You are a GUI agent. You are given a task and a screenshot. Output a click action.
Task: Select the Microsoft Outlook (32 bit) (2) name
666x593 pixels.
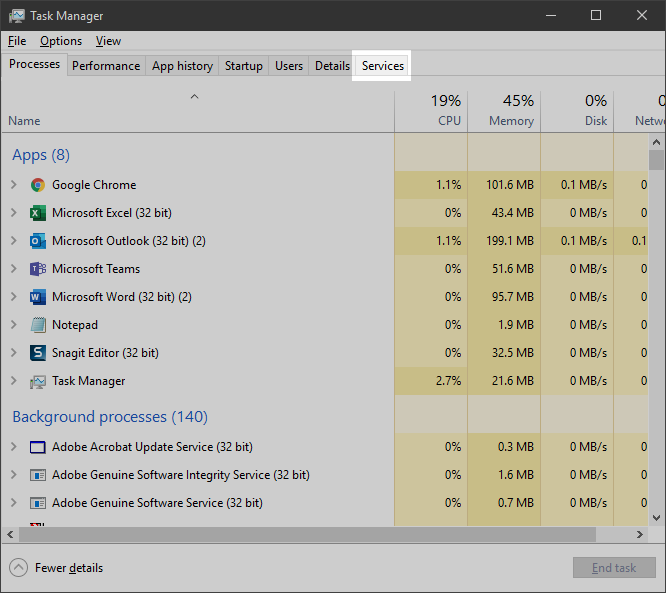(129, 241)
